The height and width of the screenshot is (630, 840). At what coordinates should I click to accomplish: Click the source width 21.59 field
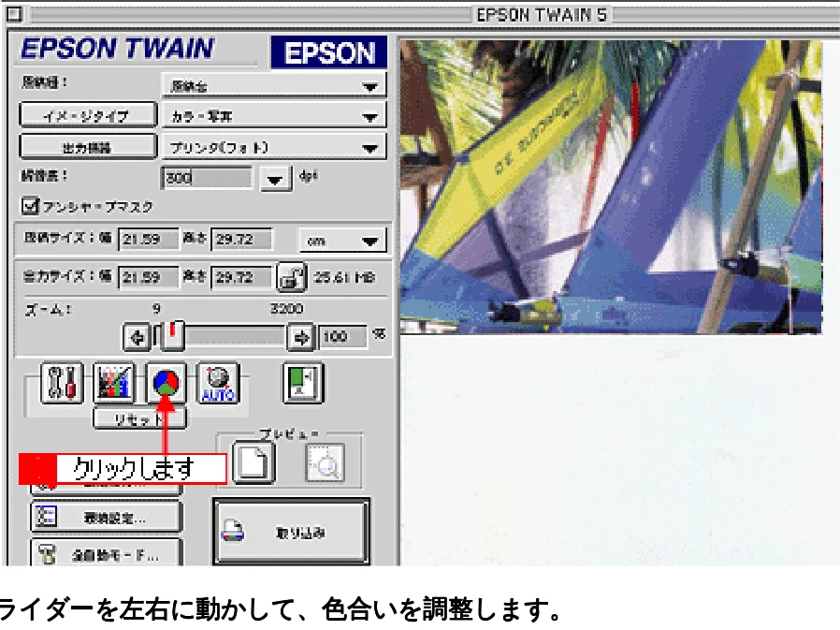149,239
